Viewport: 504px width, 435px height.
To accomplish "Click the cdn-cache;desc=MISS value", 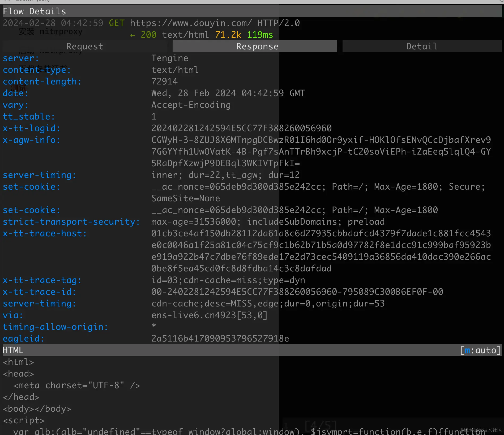I will pos(202,304).
